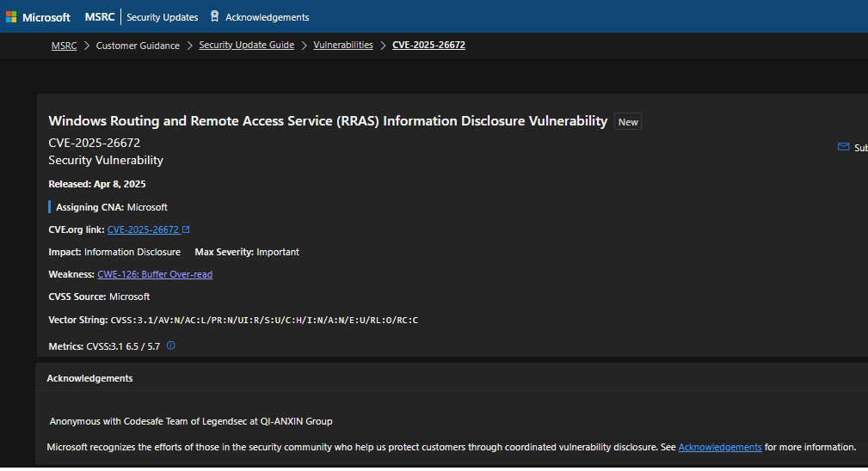Click the Microsoft wordmark text
Screen dimensions: 868x471
46,17
